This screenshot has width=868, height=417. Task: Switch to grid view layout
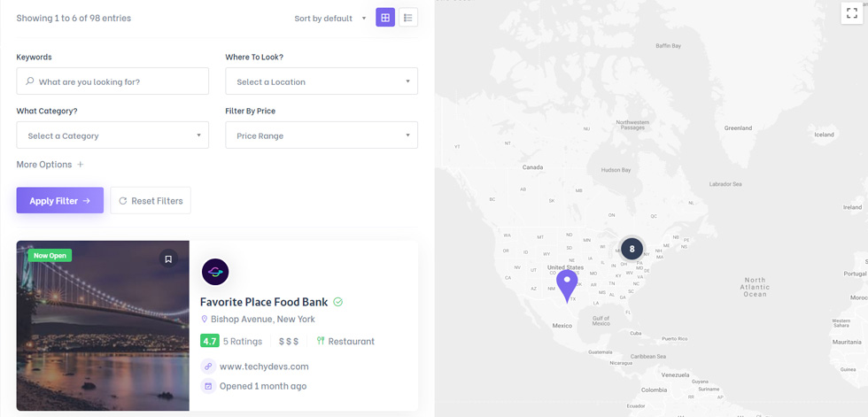coord(385,18)
